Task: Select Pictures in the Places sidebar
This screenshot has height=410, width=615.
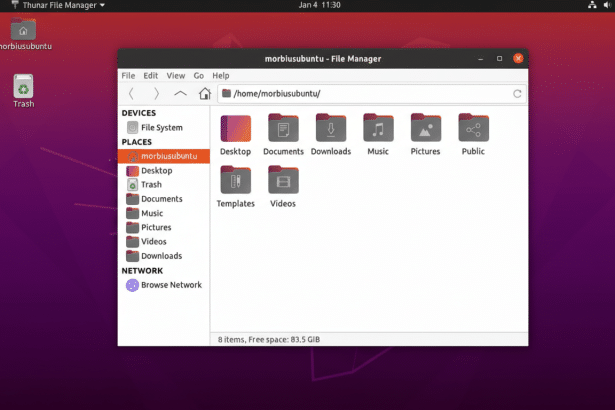Action: coord(164,228)
